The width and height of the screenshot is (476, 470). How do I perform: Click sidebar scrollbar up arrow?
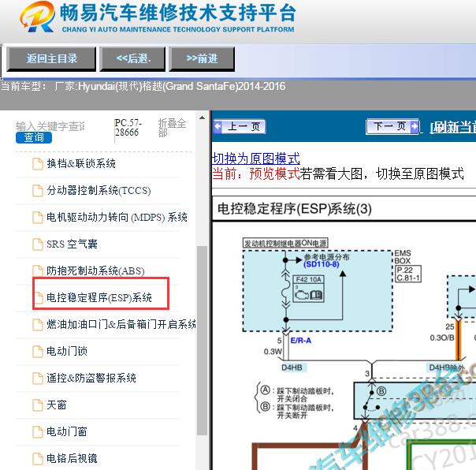(x=202, y=117)
